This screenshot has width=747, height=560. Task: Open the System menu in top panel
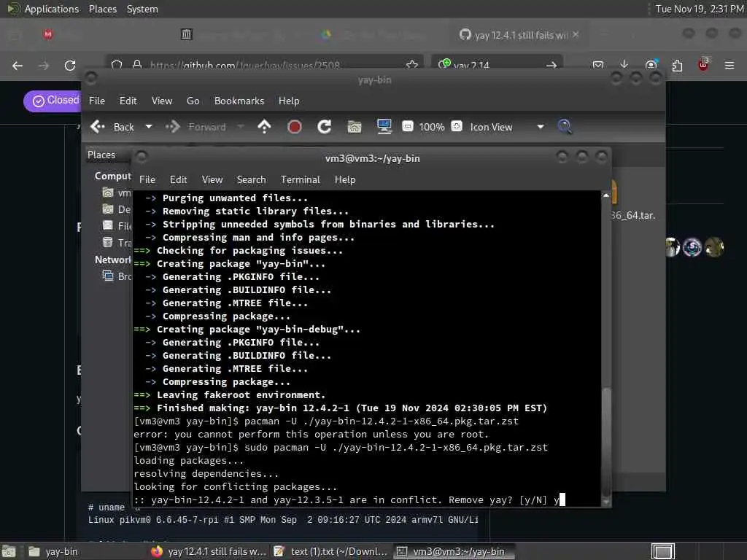[142, 9]
